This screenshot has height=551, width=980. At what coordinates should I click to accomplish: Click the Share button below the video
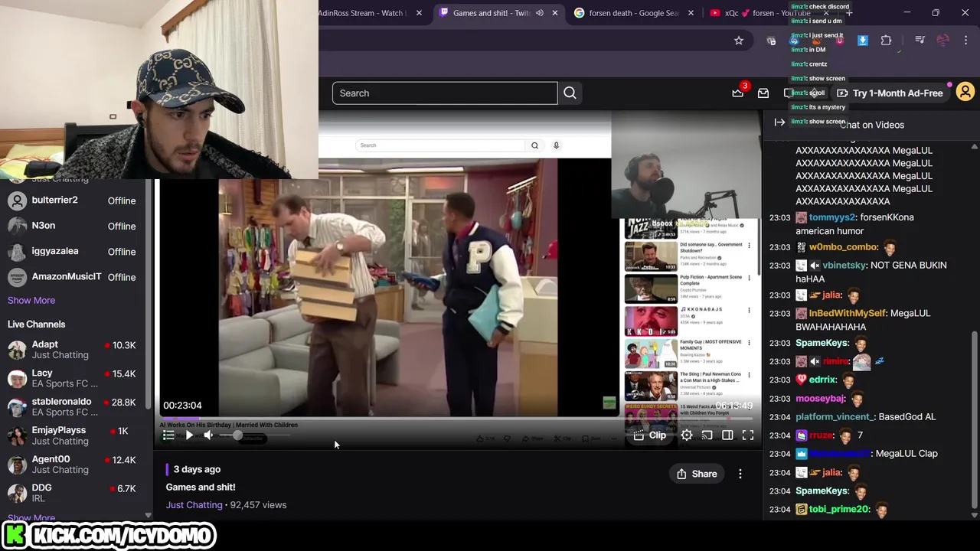(x=697, y=474)
